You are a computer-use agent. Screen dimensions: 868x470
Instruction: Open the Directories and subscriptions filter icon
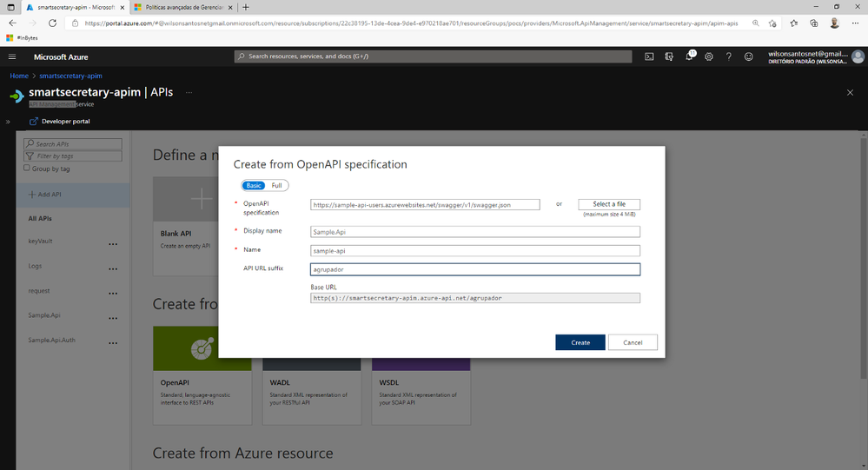[x=669, y=56]
